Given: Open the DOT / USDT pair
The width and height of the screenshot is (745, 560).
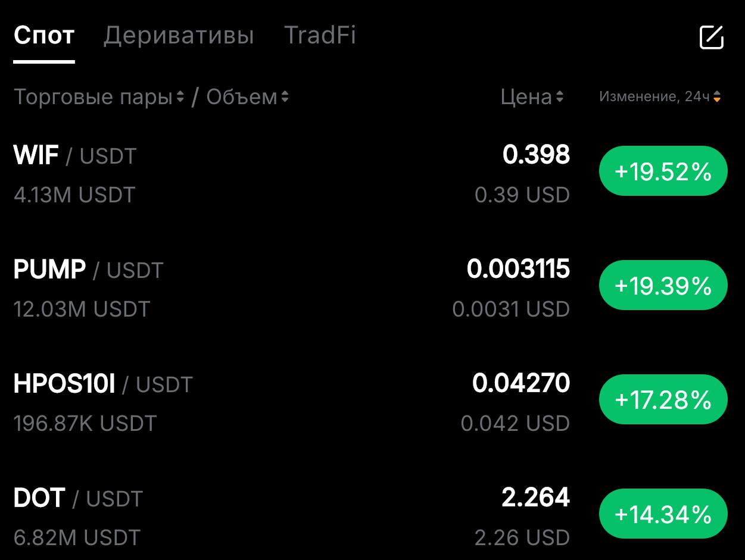Looking at the screenshot, I should pos(78,499).
